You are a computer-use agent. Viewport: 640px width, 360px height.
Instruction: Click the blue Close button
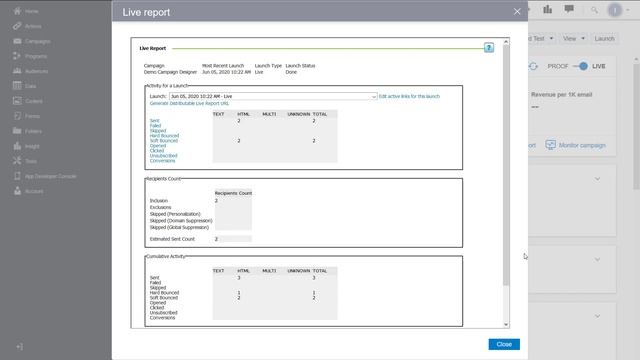tap(504, 344)
